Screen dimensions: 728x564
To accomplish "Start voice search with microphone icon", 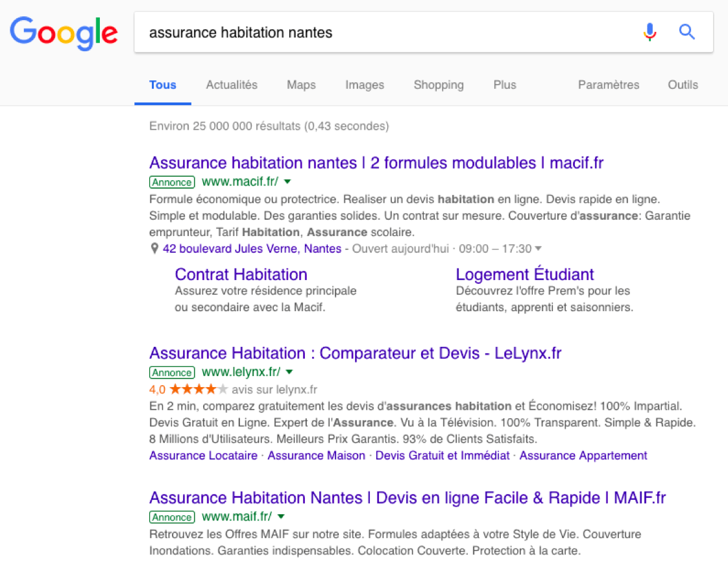I will (649, 32).
